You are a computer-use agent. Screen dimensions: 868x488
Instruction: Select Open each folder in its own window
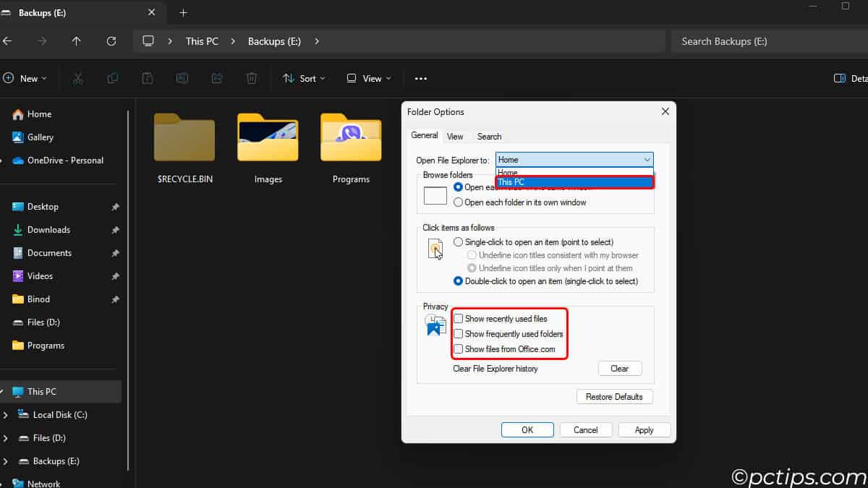tap(459, 202)
